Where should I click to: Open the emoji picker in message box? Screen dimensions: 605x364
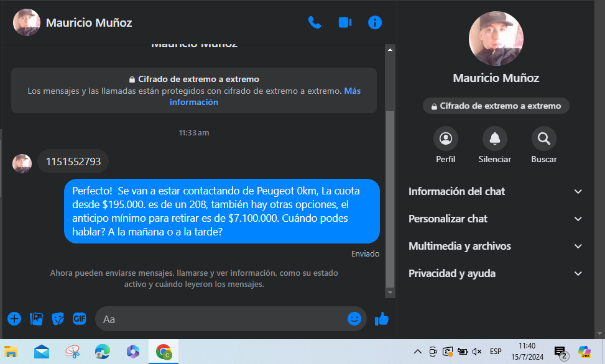click(354, 319)
